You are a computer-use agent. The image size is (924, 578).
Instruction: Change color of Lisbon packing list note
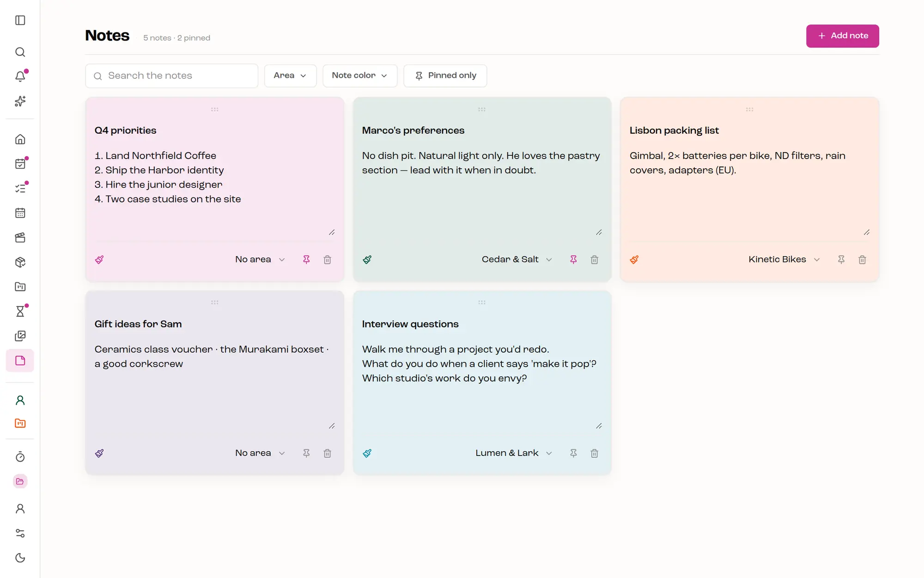pyautogui.click(x=634, y=259)
